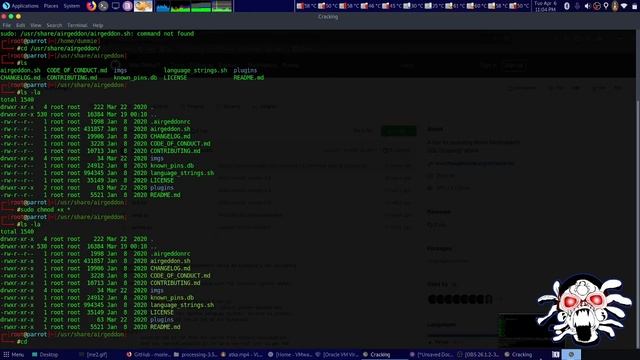Switch to the atia.mp4 VLC taskbar window
The height and width of the screenshot is (360, 640).
point(242,355)
